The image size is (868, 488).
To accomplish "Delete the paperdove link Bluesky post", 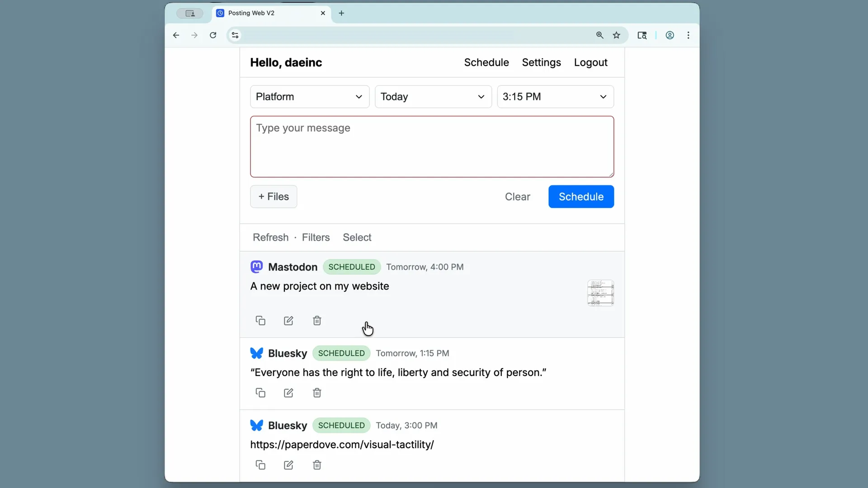I will [x=317, y=465].
